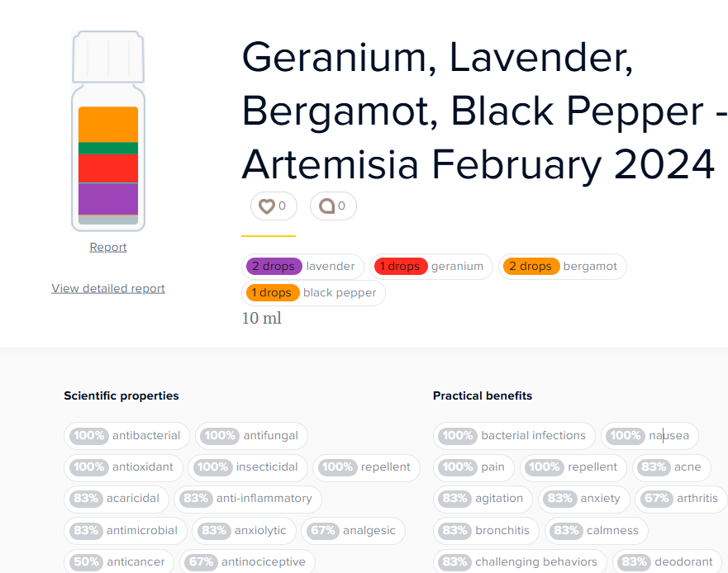Select the 100% nausea benefit chip
The height and width of the screenshot is (573, 728).
[x=650, y=436]
